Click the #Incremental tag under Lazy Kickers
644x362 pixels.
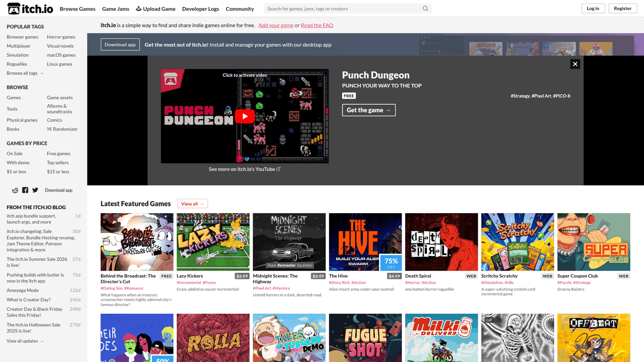pos(189,283)
